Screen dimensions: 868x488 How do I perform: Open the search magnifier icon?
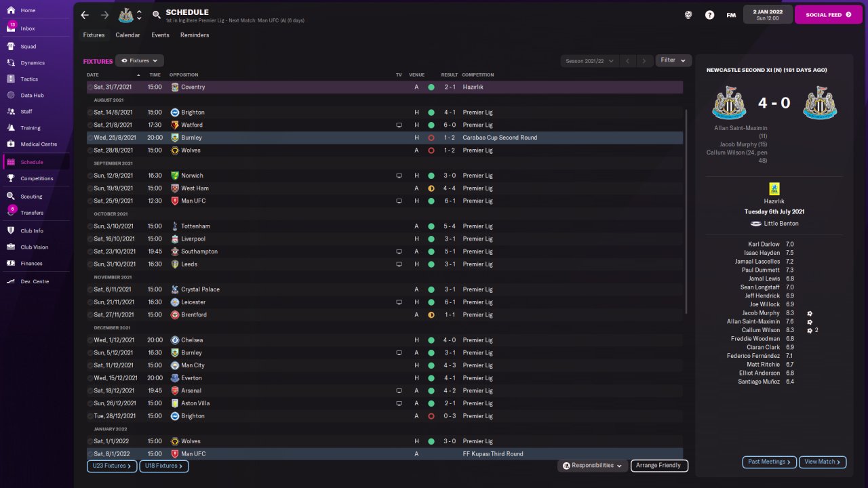(157, 15)
